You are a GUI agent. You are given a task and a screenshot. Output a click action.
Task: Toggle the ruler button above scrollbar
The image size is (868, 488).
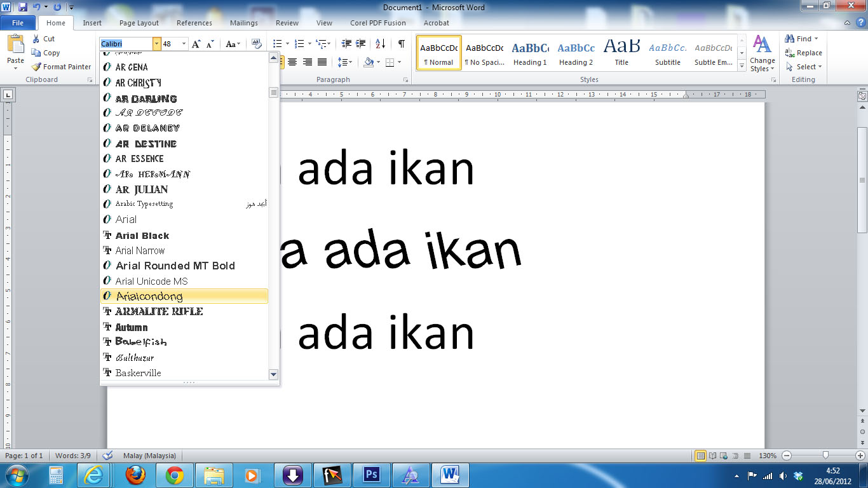click(862, 96)
